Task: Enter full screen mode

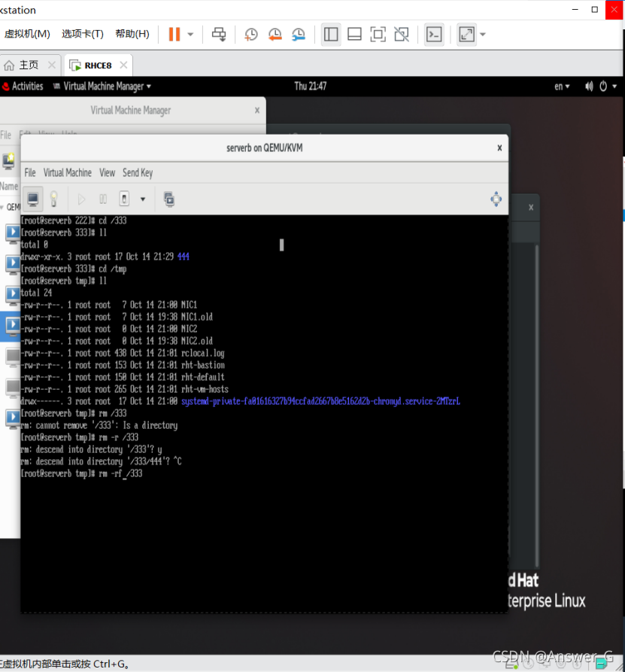Action: pos(378,35)
